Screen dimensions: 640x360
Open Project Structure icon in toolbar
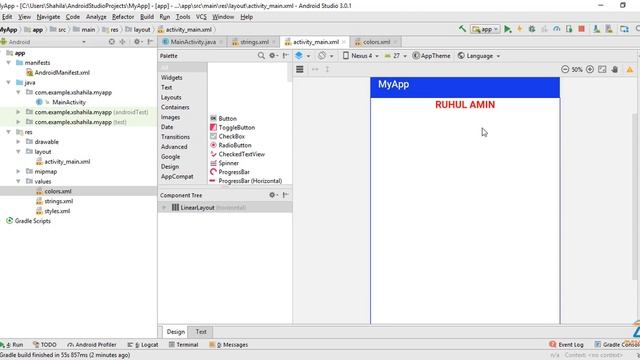[x=624, y=29]
